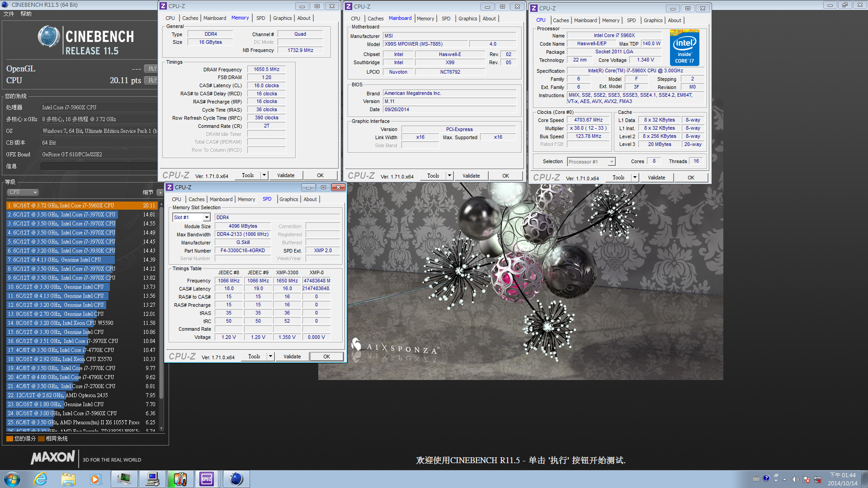Image resolution: width=868 pixels, height=488 pixels.
Task: Open Windows Media Player from taskbar
Action: click(95, 479)
